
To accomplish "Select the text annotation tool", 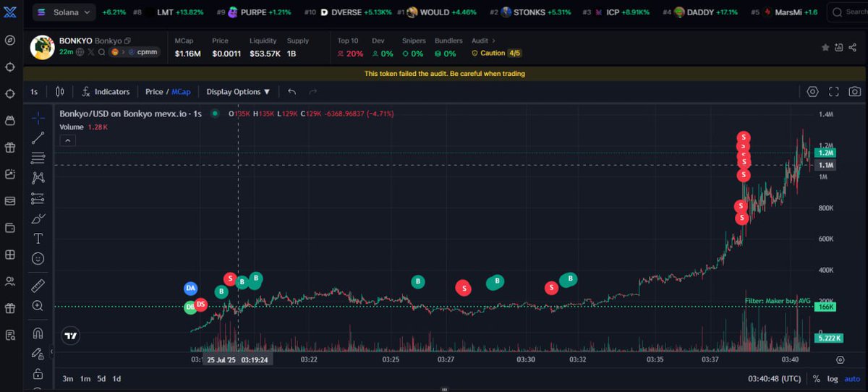I will coord(38,239).
